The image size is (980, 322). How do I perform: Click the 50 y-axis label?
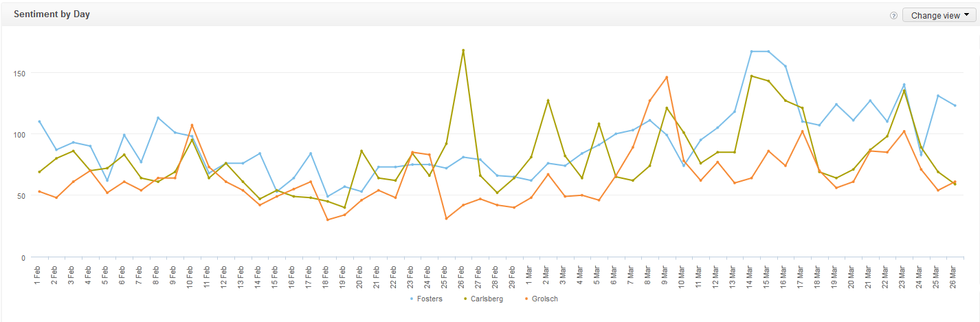point(22,196)
